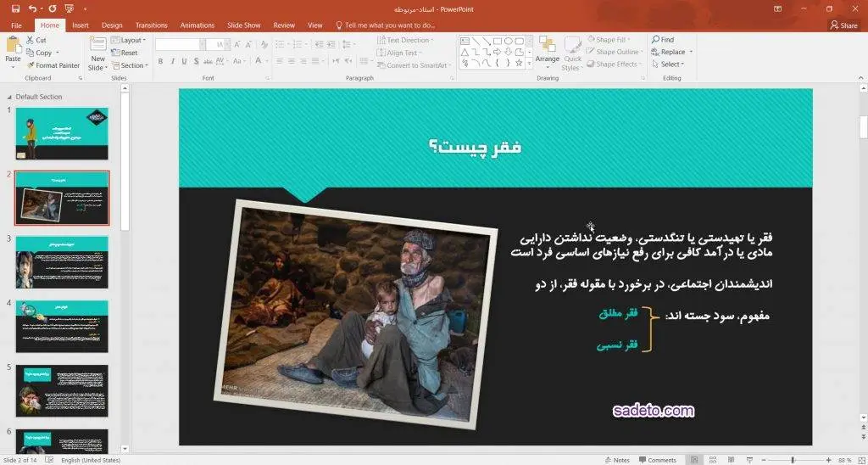Click the Share button
The width and height of the screenshot is (868, 465).
[843, 25]
